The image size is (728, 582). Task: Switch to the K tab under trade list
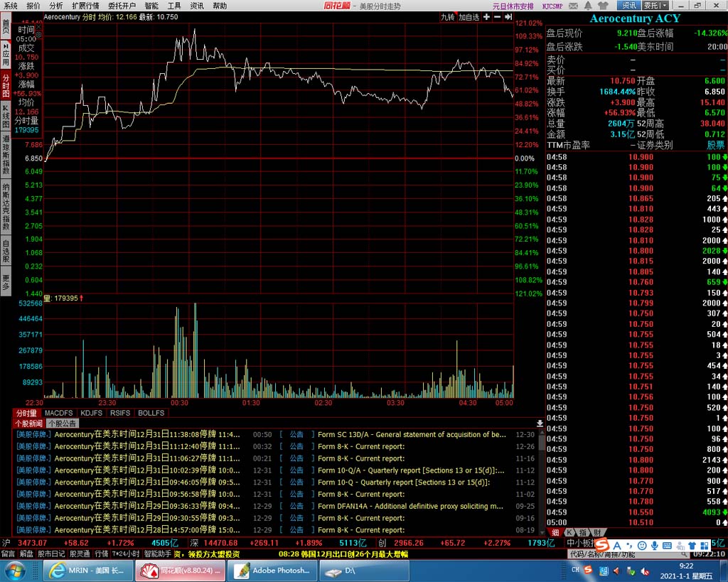[x=569, y=532]
